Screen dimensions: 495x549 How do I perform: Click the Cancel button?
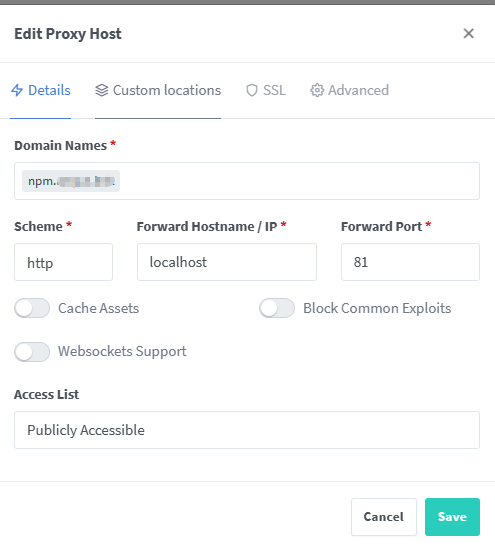click(384, 517)
